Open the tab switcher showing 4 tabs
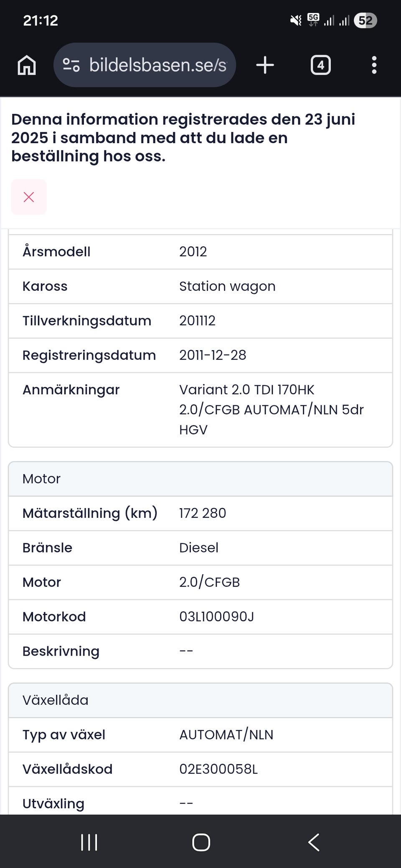This screenshot has width=401, height=868. [320, 65]
